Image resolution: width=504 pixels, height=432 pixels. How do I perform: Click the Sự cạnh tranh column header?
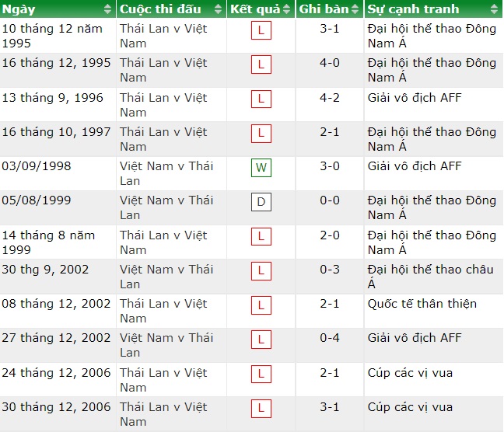tap(413, 9)
